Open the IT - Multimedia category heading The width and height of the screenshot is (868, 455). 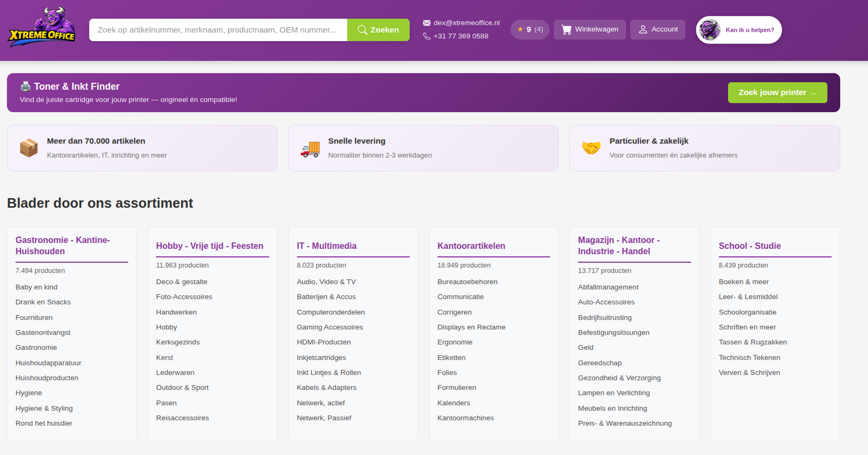[x=326, y=246]
